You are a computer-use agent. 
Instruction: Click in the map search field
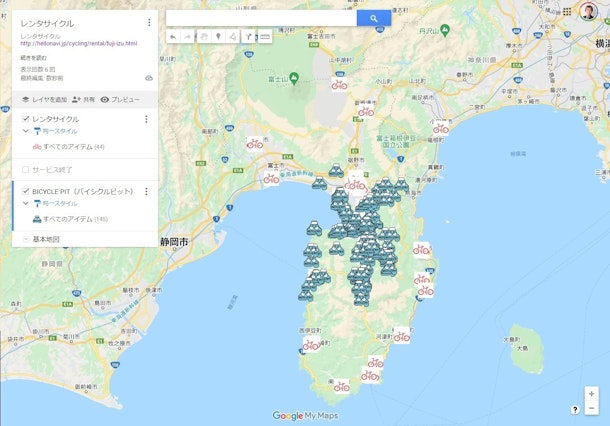click(260, 18)
